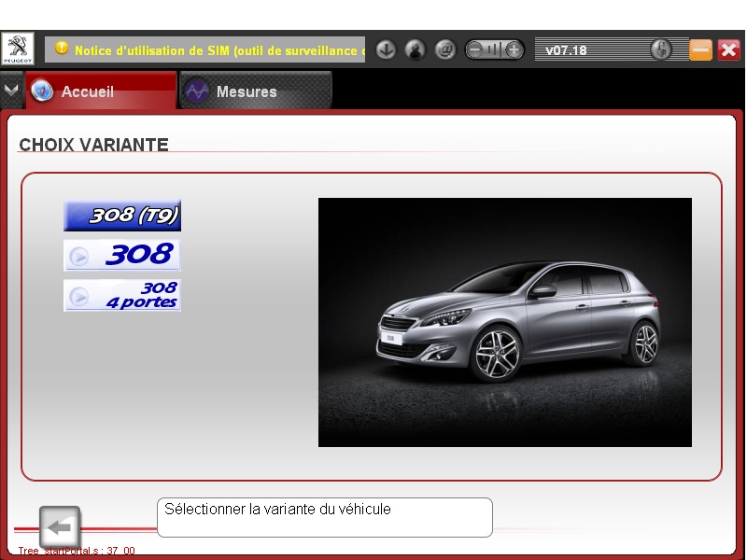Click the waveform icon on Mesures tab
Viewport: 747px width, 560px height.
click(197, 91)
